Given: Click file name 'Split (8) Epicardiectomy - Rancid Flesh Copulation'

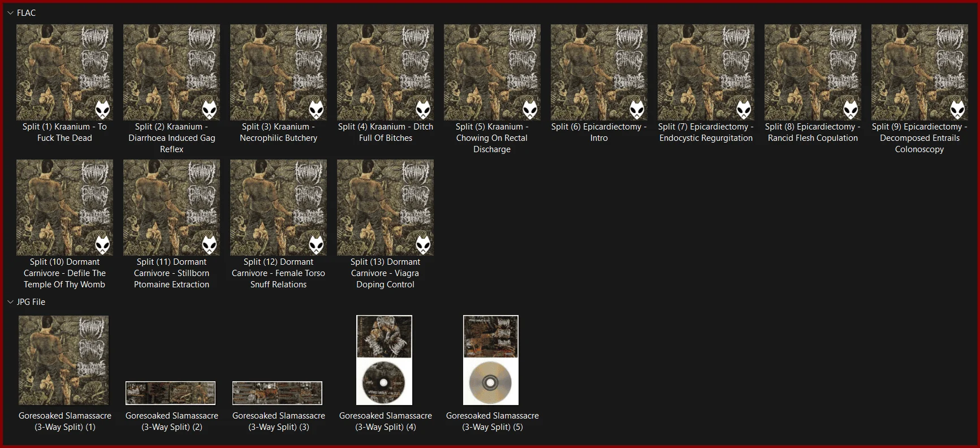Looking at the screenshot, I should 813,132.
